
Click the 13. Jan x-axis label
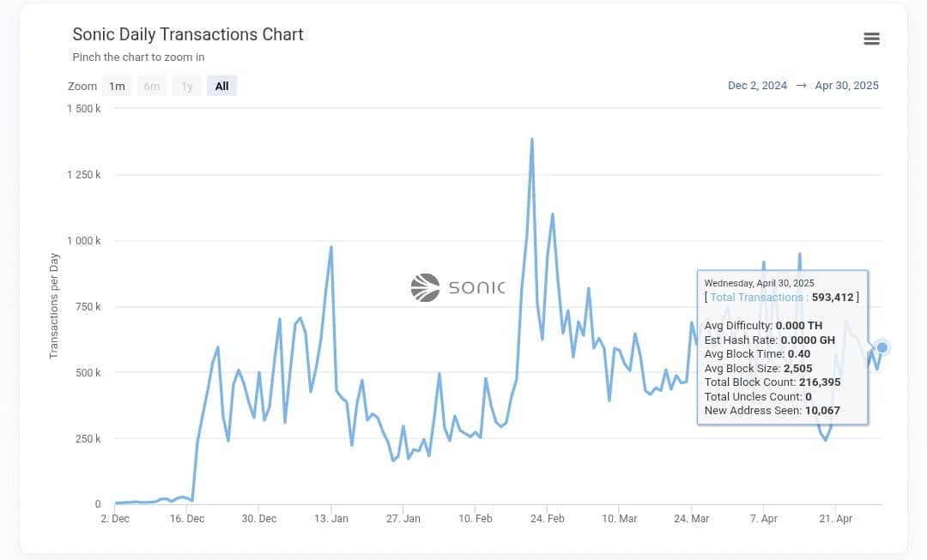coord(330,519)
